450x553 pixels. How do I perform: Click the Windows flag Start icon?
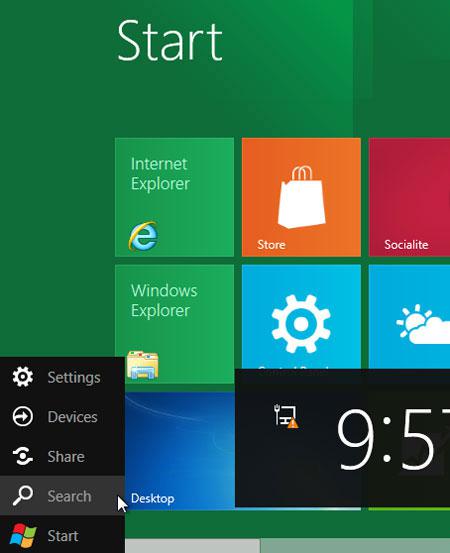(23, 535)
